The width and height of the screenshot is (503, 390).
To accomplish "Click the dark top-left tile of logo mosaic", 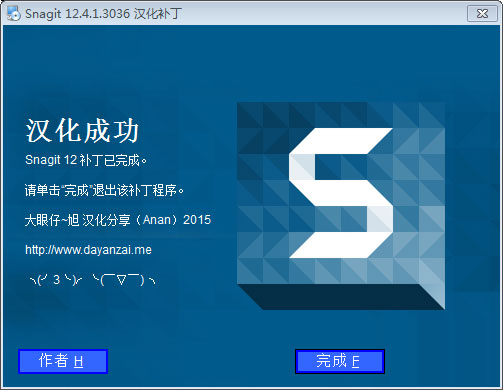I will coord(250,115).
